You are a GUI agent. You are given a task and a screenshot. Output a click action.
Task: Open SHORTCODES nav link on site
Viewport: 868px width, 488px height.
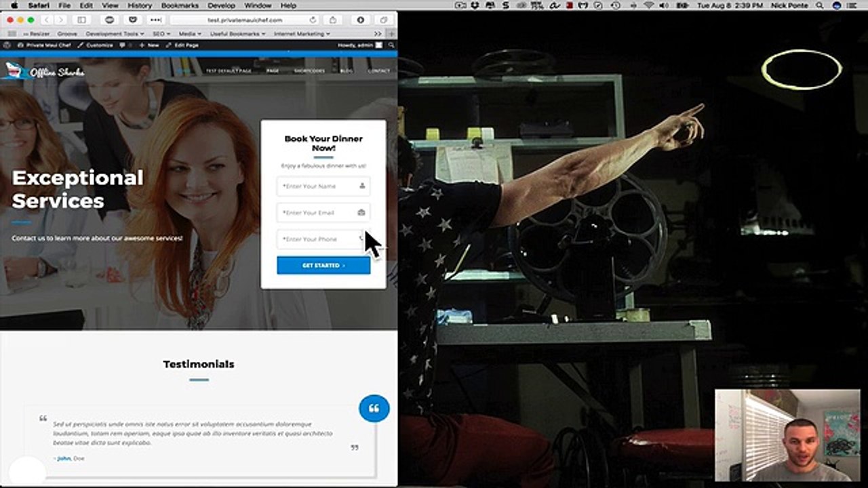click(x=309, y=70)
